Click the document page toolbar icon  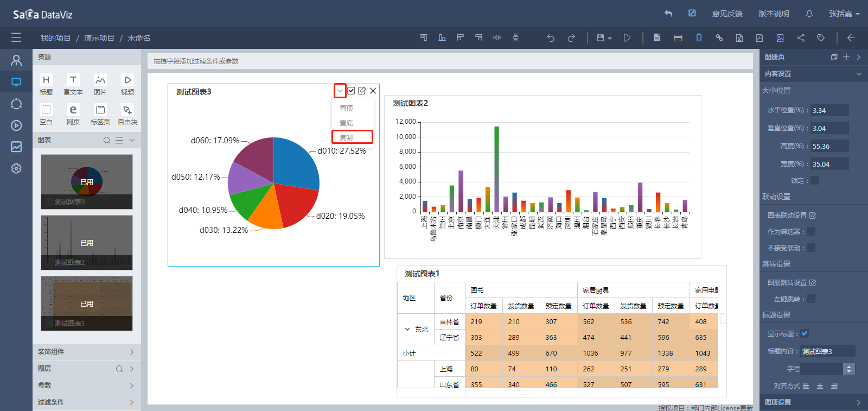click(x=657, y=38)
